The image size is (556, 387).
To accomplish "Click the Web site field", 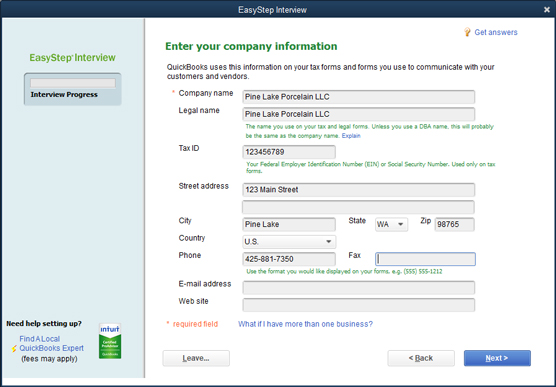I will [358, 305].
